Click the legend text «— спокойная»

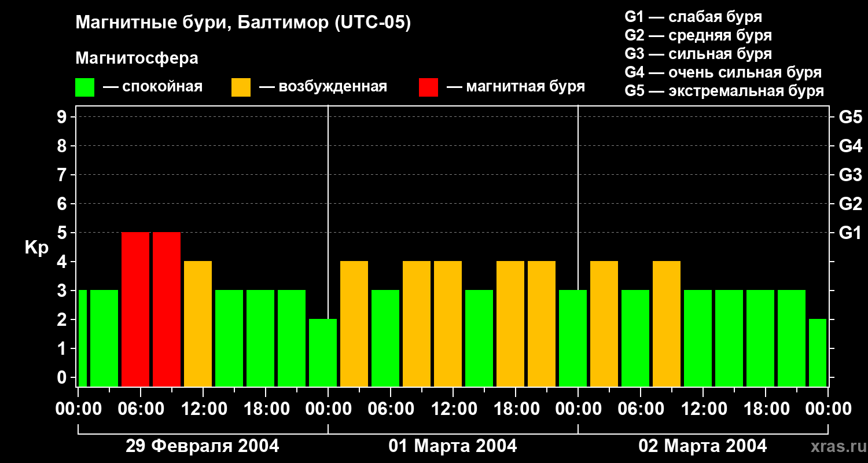click(153, 87)
